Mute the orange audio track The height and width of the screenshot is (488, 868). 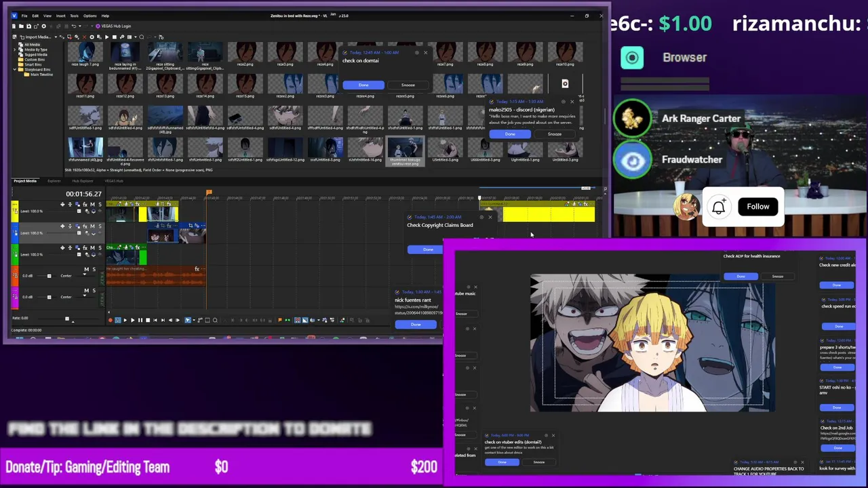86,269
